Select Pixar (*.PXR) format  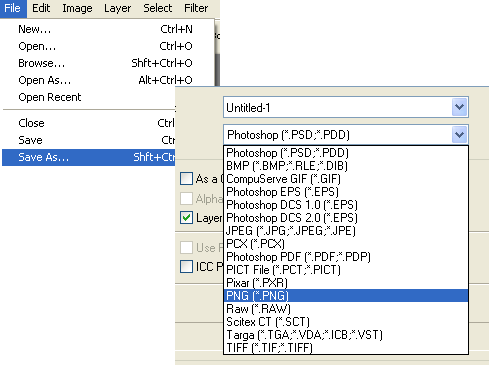tap(346, 283)
